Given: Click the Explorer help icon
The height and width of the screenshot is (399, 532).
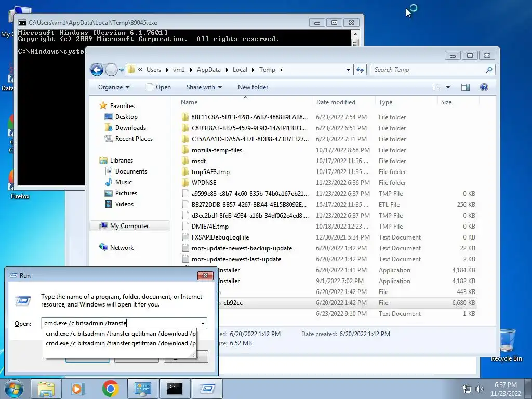Looking at the screenshot, I should click(x=484, y=87).
